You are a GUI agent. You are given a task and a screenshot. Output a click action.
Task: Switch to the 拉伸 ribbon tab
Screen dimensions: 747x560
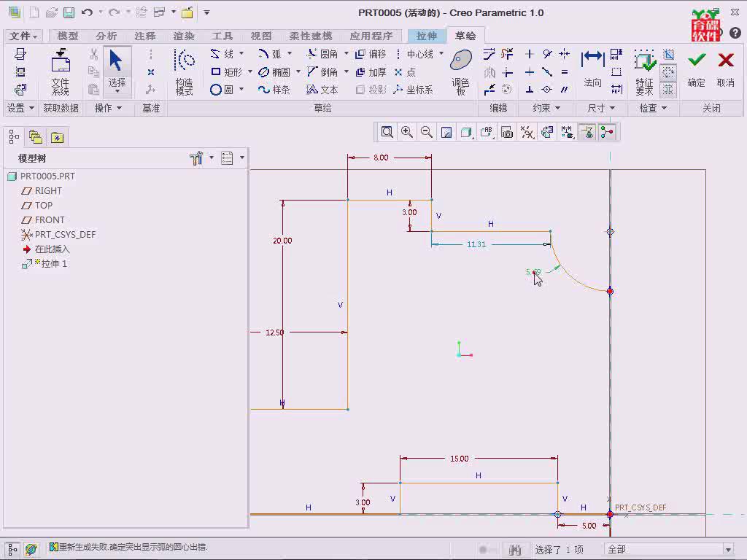tap(426, 36)
